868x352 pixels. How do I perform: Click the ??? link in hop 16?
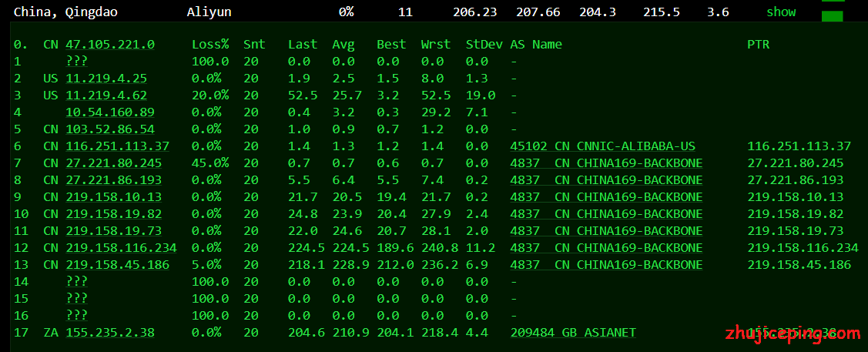pyautogui.click(x=76, y=316)
